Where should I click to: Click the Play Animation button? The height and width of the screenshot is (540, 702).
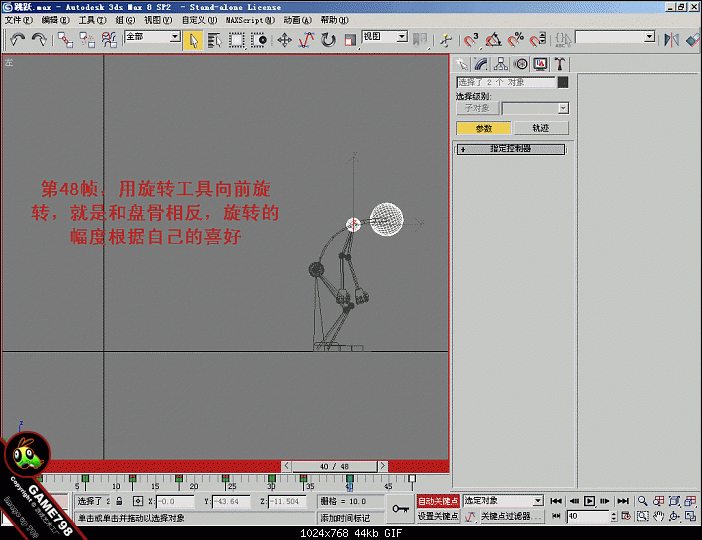[590, 501]
